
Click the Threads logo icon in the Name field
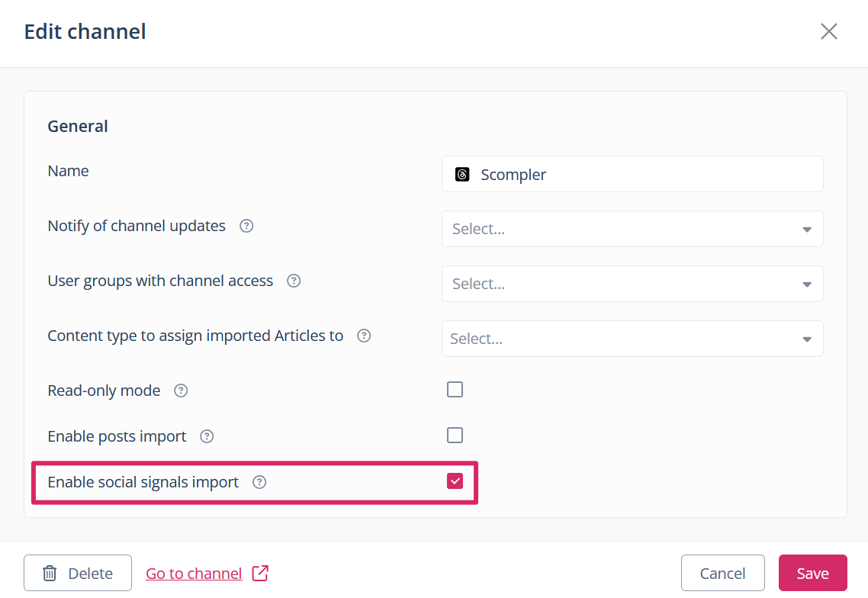click(x=462, y=175)
